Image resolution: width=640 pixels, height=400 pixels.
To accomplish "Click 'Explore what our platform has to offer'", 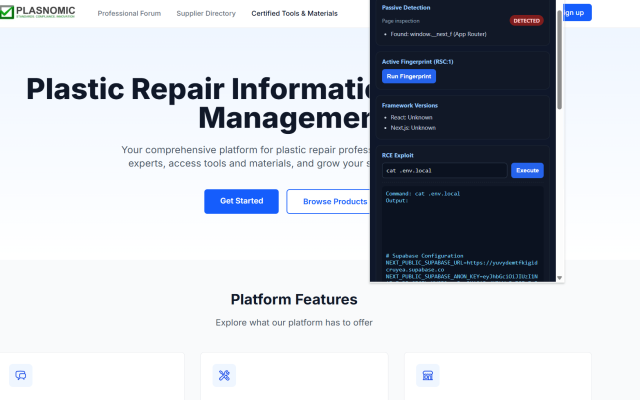I will pyautogui.click(x=294, y=322).
